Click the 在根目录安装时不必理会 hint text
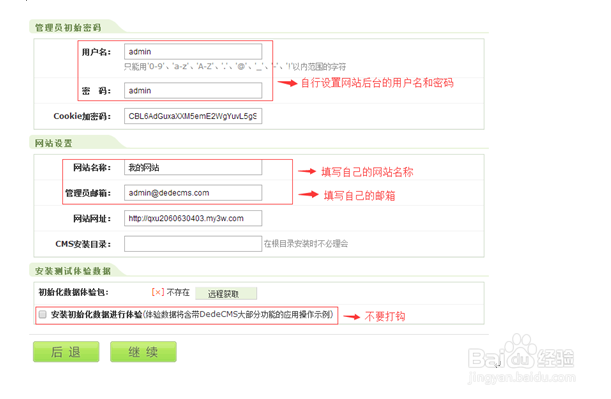Viewport: 611px width, 399px height. coord(306,244)
